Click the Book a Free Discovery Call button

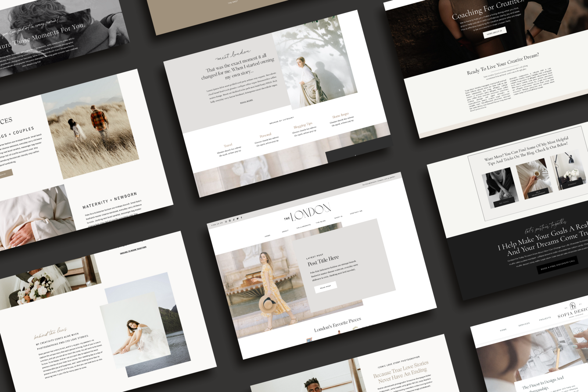[558, 265]
